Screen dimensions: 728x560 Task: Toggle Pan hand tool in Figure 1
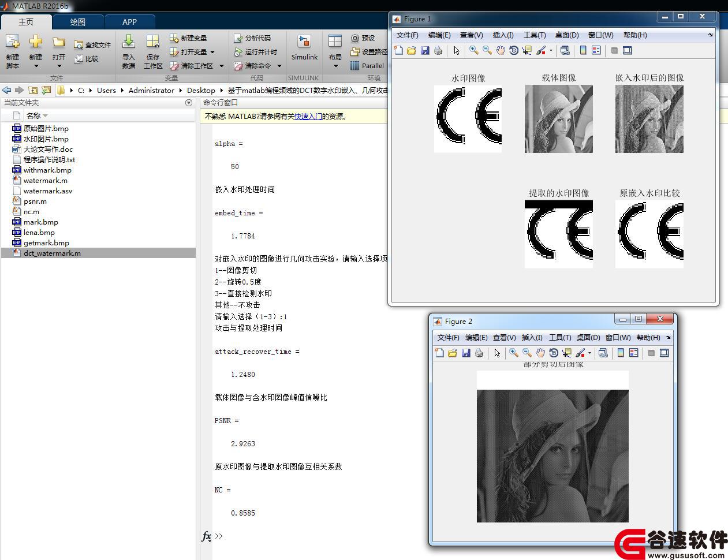[501, 51]
